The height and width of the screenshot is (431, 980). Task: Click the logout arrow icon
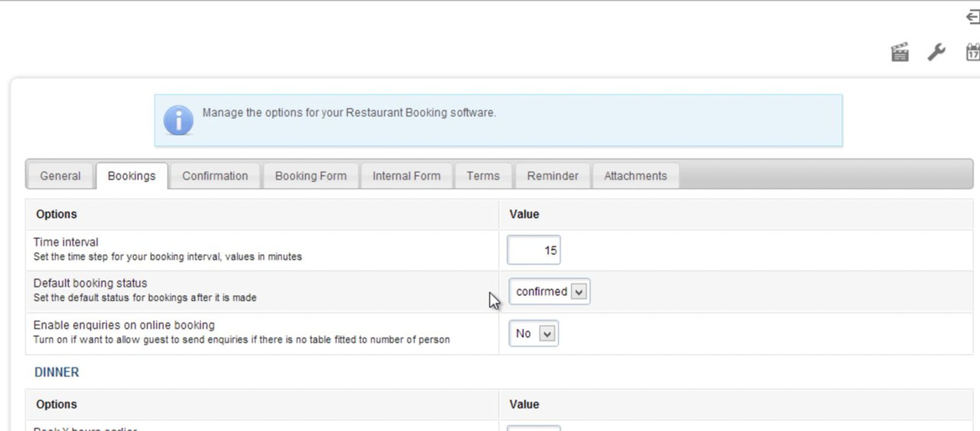click(973, 17)
